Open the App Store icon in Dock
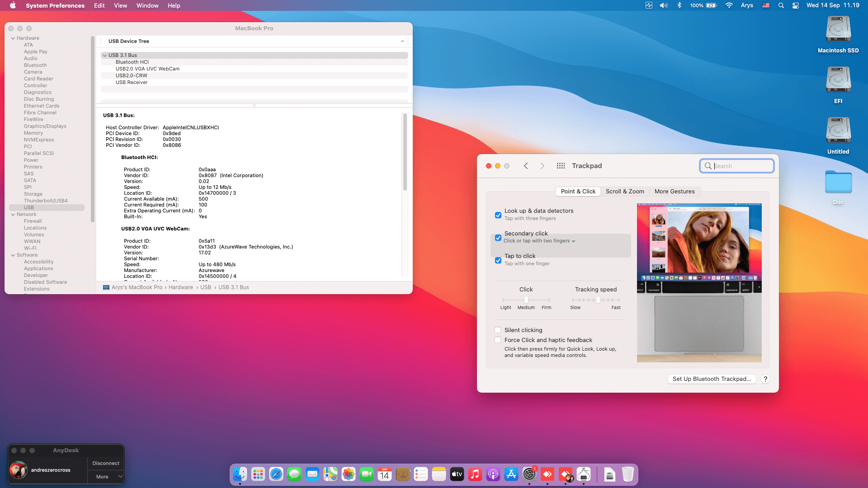Image resolution: width=868 pixels, height=488 pixels. pyautogui.click(x=511, y=474)
